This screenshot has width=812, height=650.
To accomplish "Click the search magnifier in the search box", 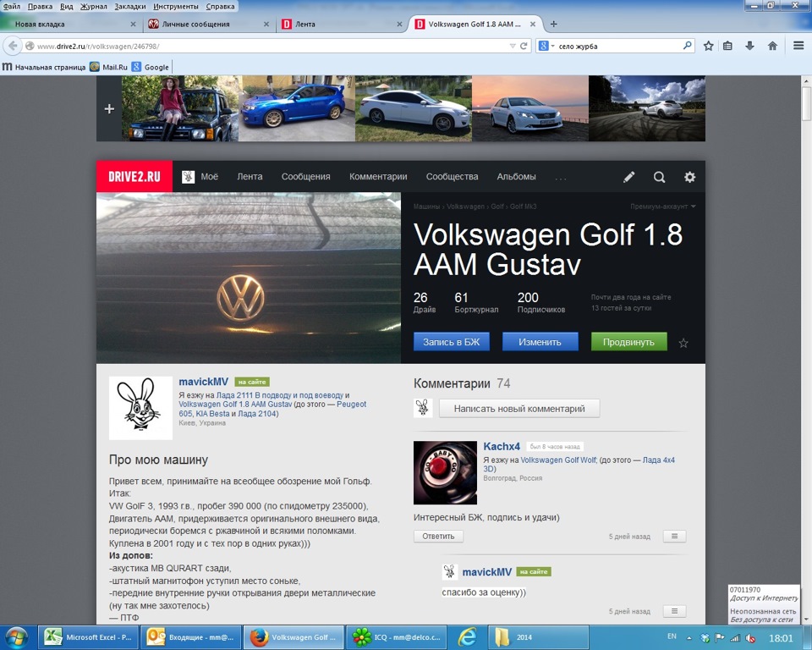I will click(687, 46).
